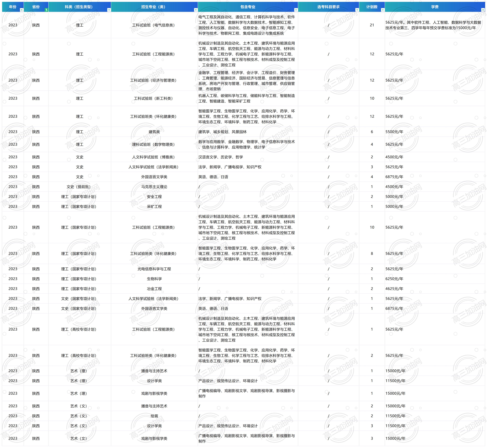Click the slash under 选考科目要求 in 建筑类 row
The width and height of the screenshot is (487, 448).
(x=329, y=132)
